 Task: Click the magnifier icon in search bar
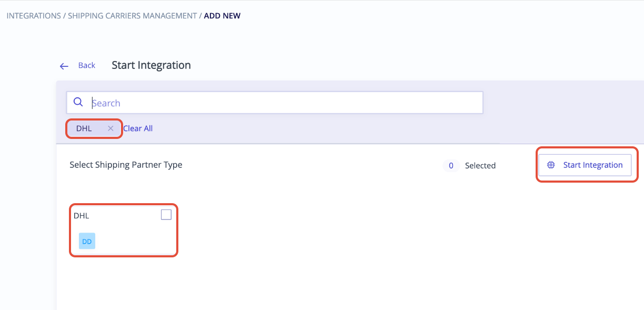[78, 102]
